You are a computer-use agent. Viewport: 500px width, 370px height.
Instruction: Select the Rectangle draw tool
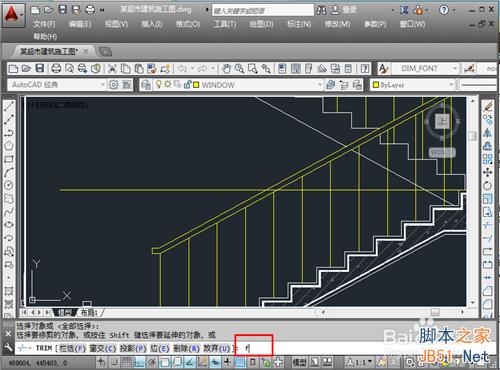click(x=9, y=159)
